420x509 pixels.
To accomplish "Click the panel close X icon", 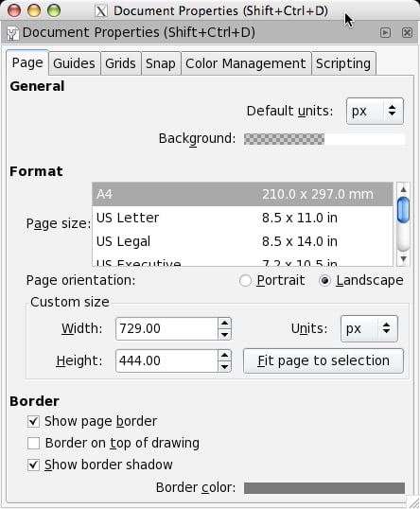I will pos(407,32).
